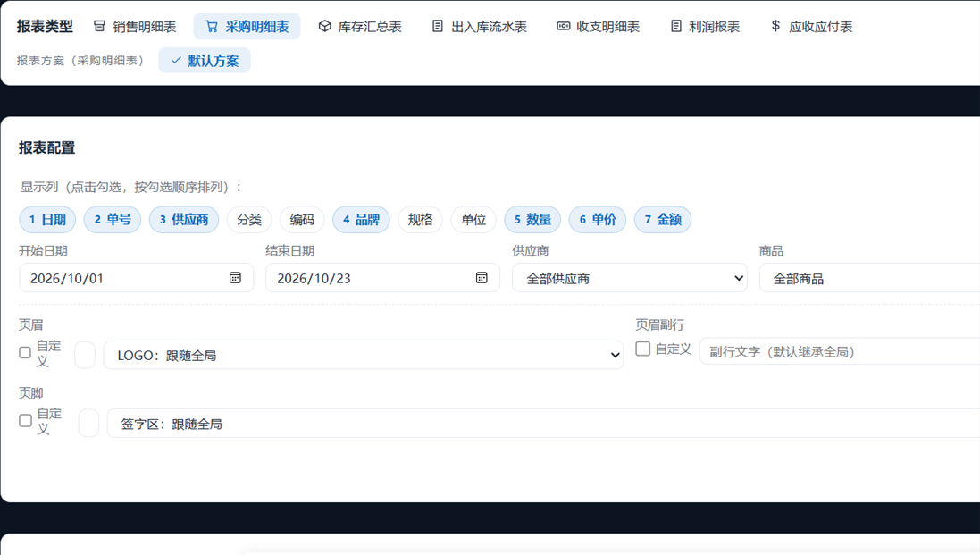
Task: Click the dollar icon beside 应收应付表
Action: tap(775, 26)
